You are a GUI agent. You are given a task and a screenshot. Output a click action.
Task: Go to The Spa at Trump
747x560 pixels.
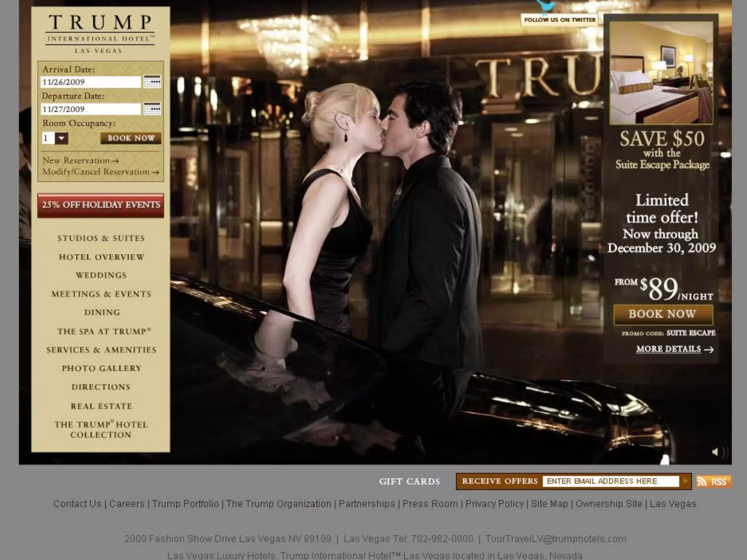pos(104,331)
